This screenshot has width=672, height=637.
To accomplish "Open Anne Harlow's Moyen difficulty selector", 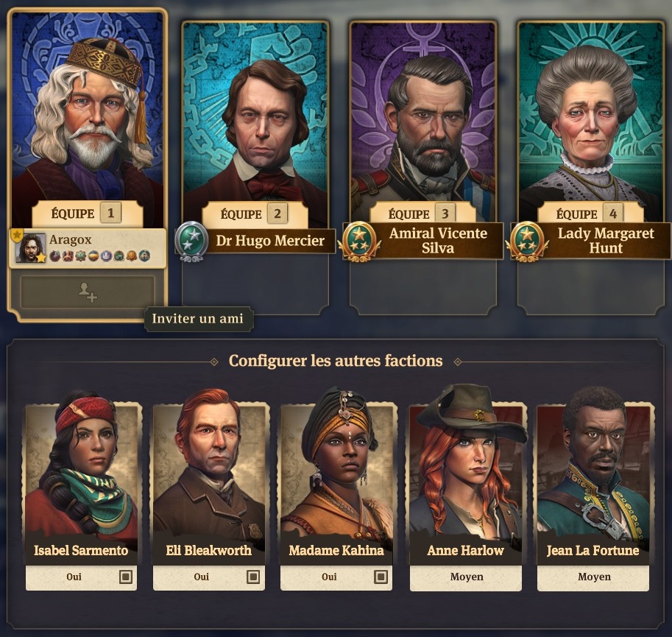I will coord(466,577).
